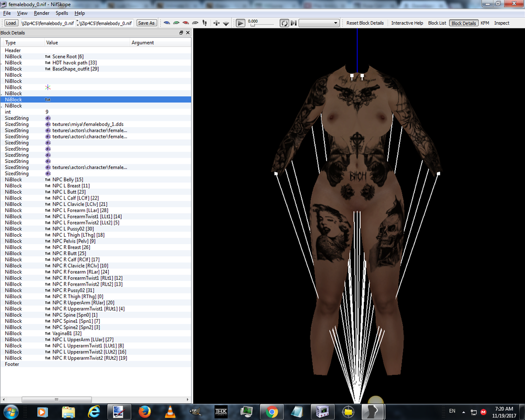
Task: Select NPC R UpperarmTwist2 [RUt2] [19] row
Action: pyautogui.click(x=96, y=358)
